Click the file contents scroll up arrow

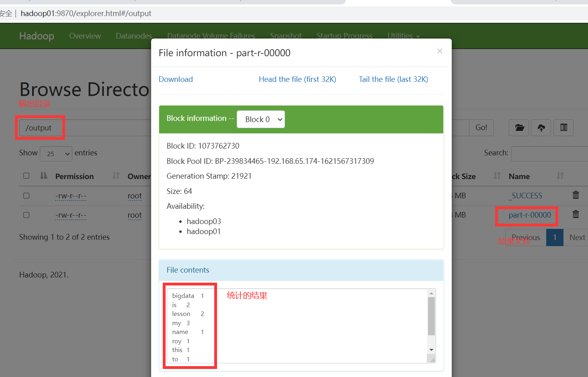pos(431,293)
